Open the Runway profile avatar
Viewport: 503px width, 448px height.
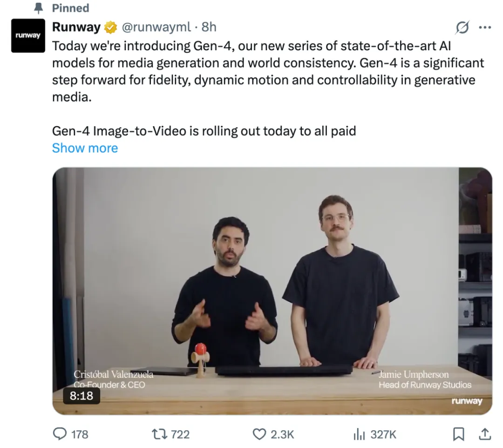(28, 36)
